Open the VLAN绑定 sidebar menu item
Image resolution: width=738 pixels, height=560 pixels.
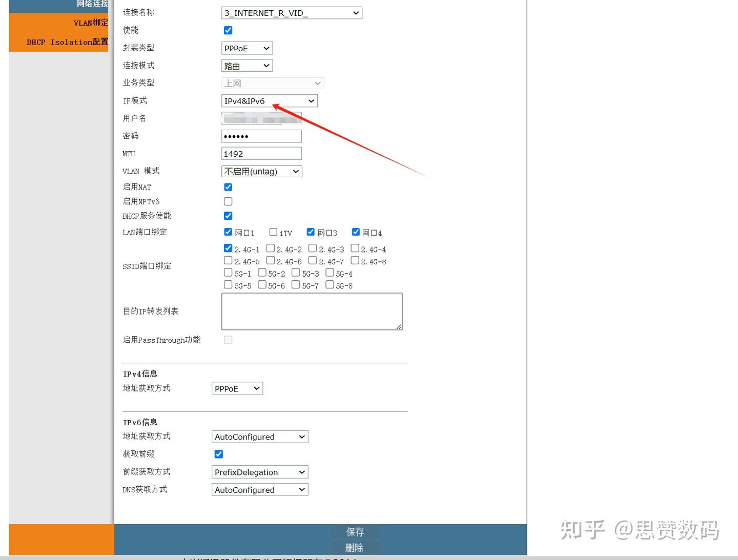(91, 23)
